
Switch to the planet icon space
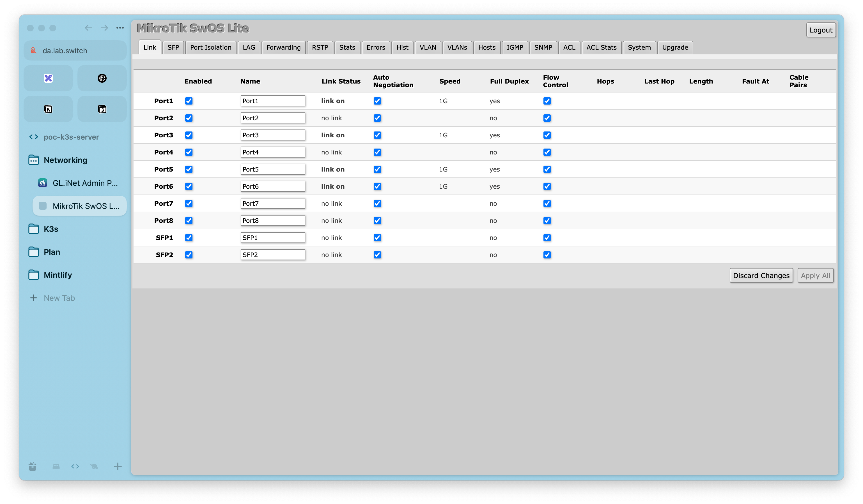[94, 466]
